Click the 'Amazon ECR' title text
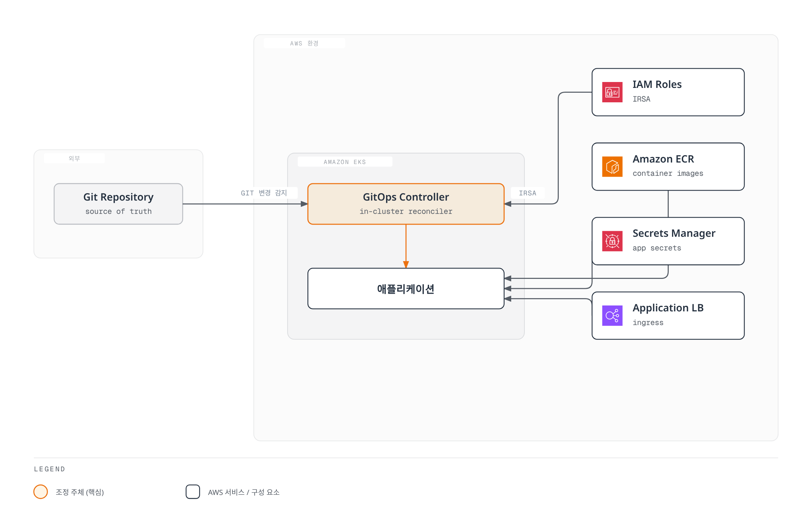 (663, 159)
